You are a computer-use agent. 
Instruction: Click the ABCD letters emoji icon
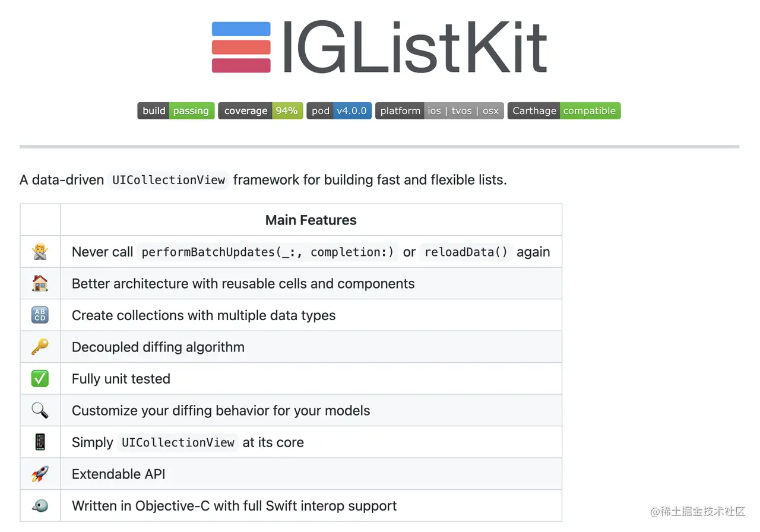coord(40,315)
